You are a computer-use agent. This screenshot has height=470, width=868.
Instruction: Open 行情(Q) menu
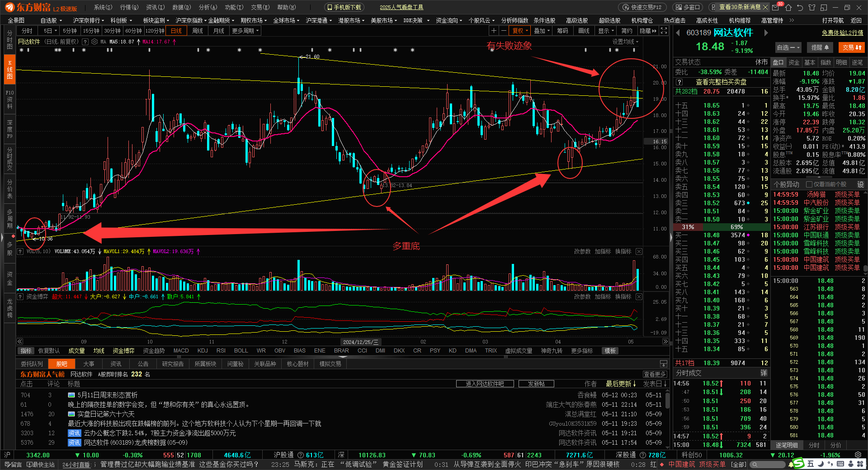click(129, 7)
